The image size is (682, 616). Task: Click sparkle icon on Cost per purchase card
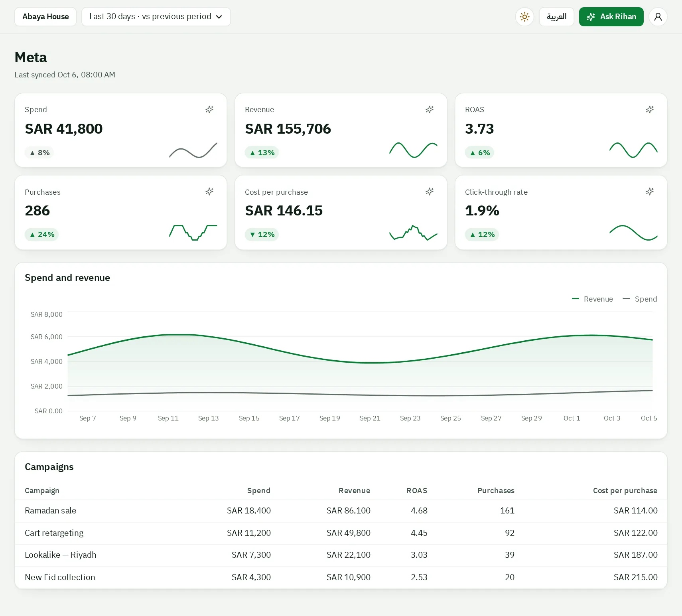tap(430, 192)
